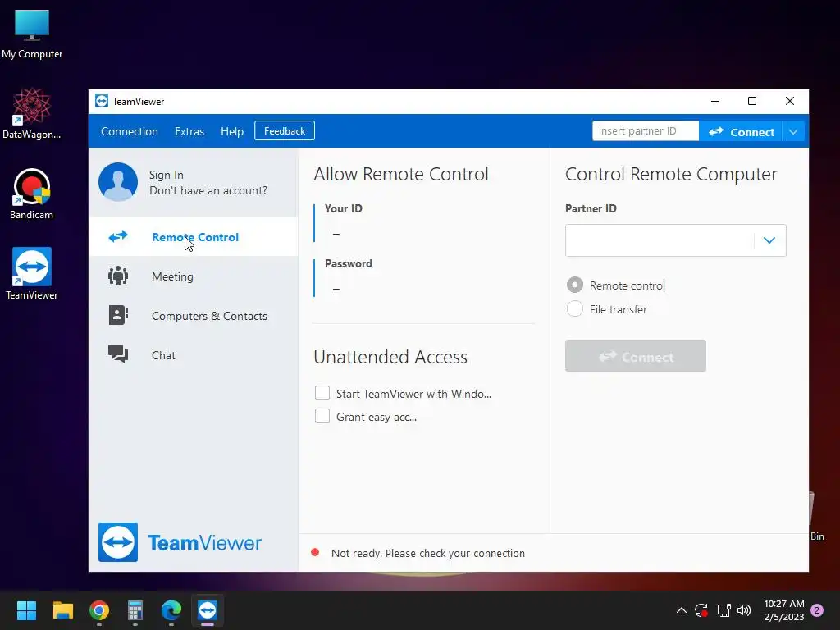
Task: Click the gray Connect button under Partner ID
Action: point(636,356)
